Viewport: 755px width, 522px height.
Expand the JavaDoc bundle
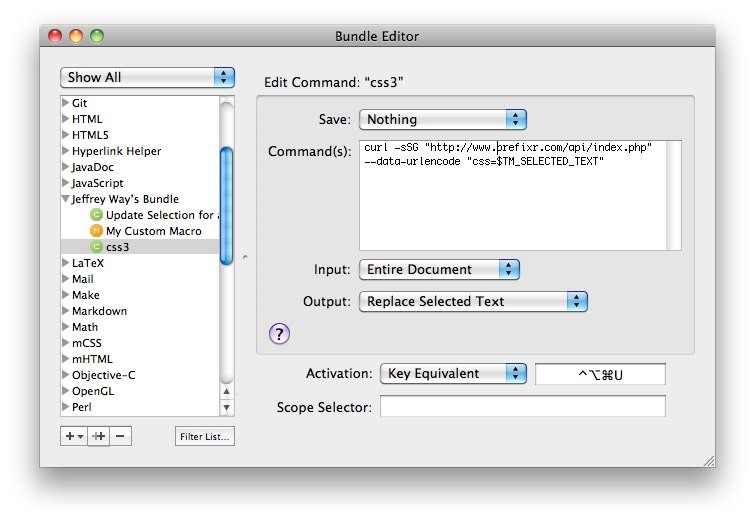tap(65, 167)
